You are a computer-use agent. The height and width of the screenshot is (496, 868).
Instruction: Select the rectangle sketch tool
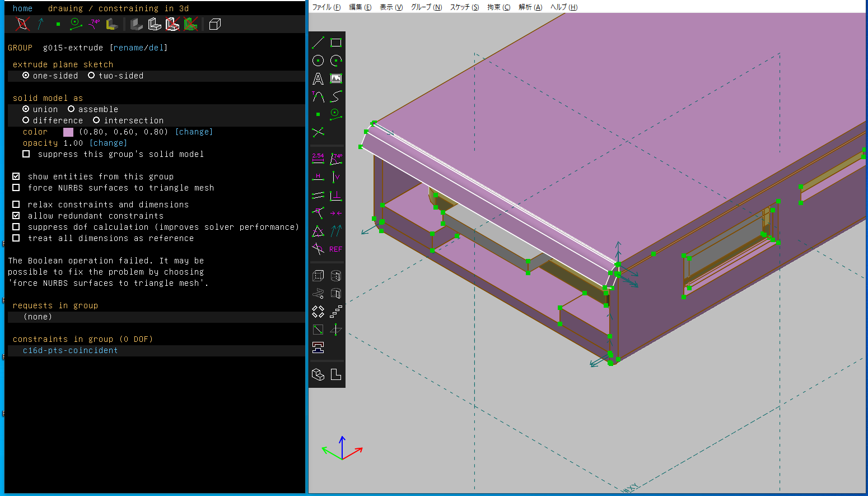pyautogui.click(x=336, y=43)
